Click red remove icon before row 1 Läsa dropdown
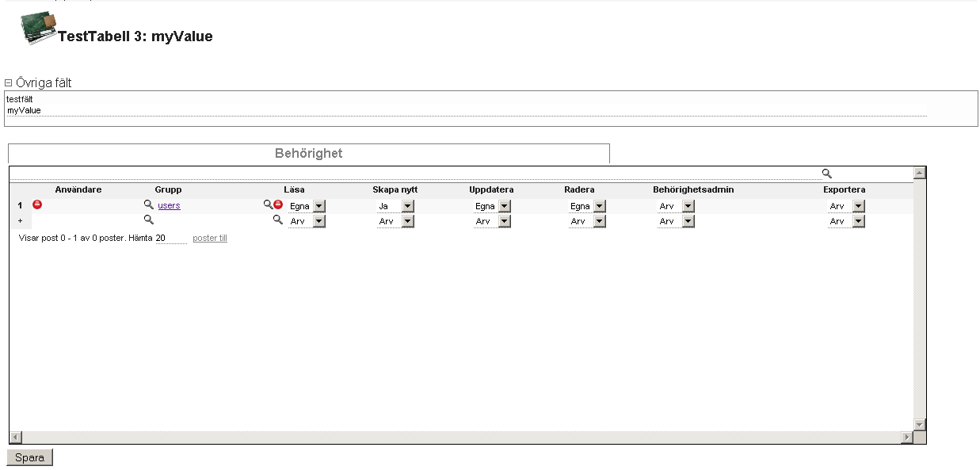This screenshot has height=470, width=980. pyautogui.click(x=278, y=205)
